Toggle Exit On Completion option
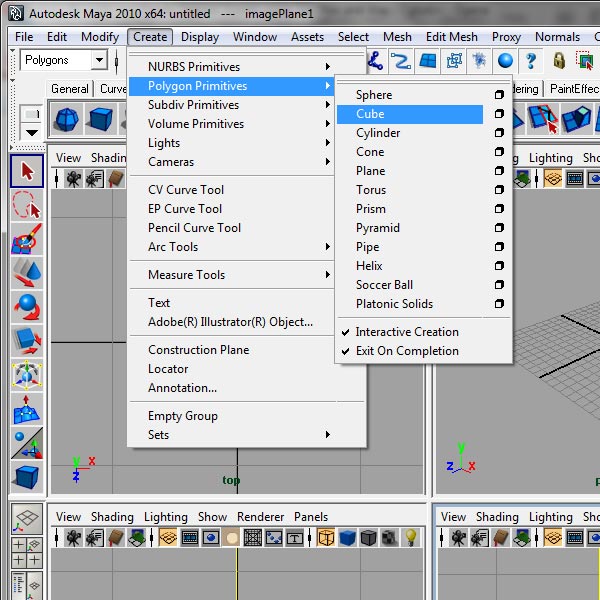Screen dimensions: 600x600 click(407, 351)
